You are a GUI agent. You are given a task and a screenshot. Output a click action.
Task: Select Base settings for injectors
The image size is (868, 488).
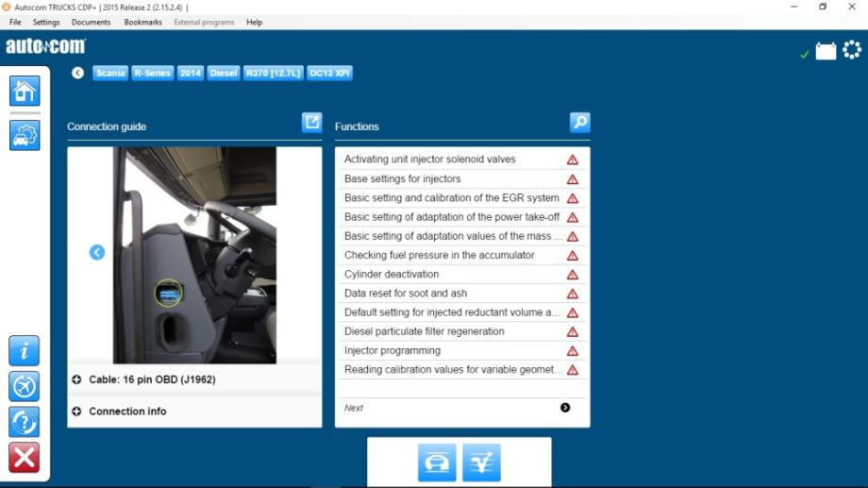point(462,179)
